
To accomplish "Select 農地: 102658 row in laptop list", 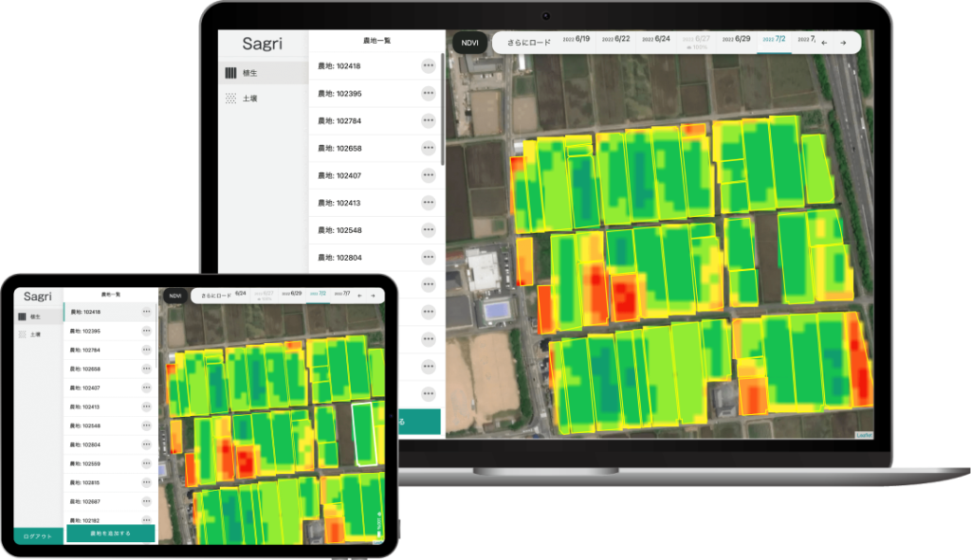I will [x=376, y=148].
